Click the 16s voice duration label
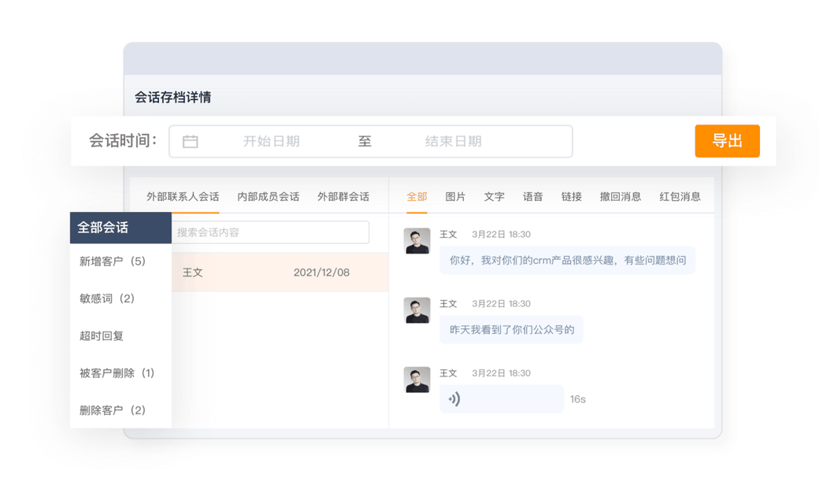 point(578,399)
